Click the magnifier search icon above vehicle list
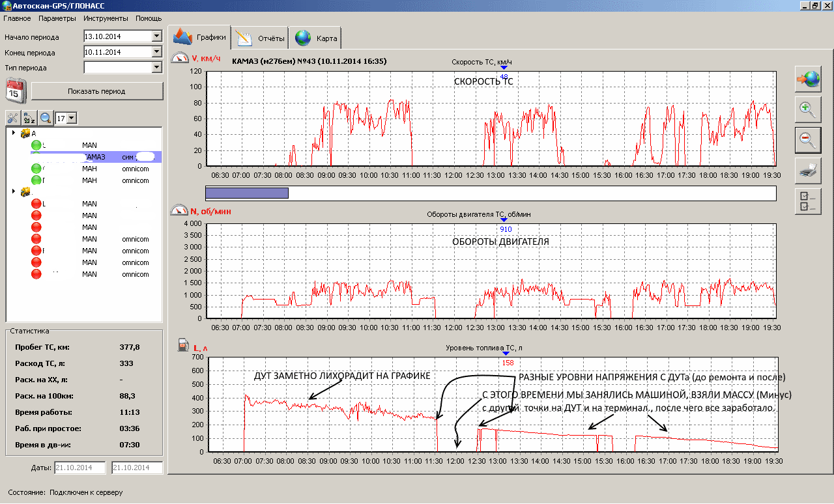The image size is (834, 504). tap(46, 118)
